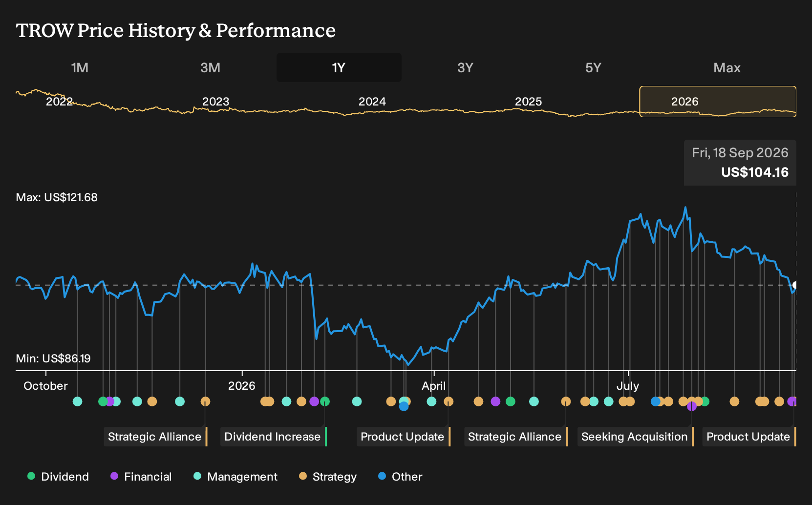The image size is (812, 505).
Task: Click the highlighted 2026 range selector
Action: click(718, 102)
